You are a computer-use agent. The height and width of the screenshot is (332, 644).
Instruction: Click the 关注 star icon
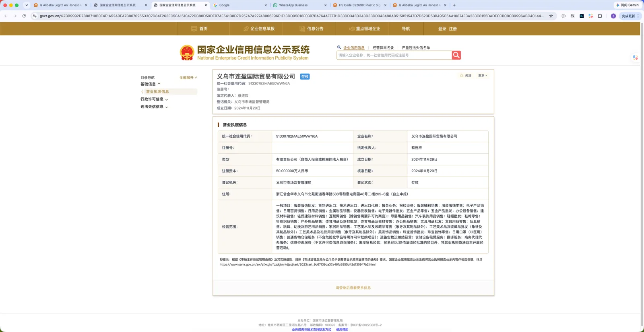click(x=461, y=76)
